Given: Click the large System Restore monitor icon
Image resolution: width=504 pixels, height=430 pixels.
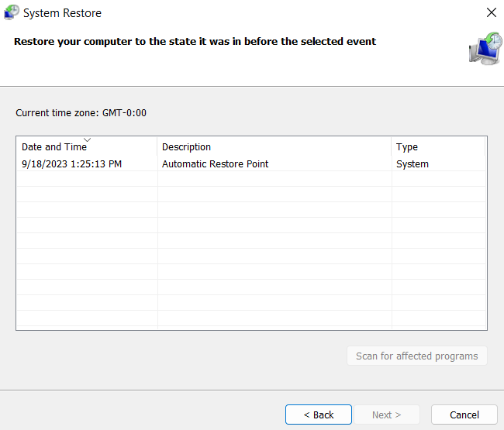Looking at the screenshot, I should (x=485, y=49).
